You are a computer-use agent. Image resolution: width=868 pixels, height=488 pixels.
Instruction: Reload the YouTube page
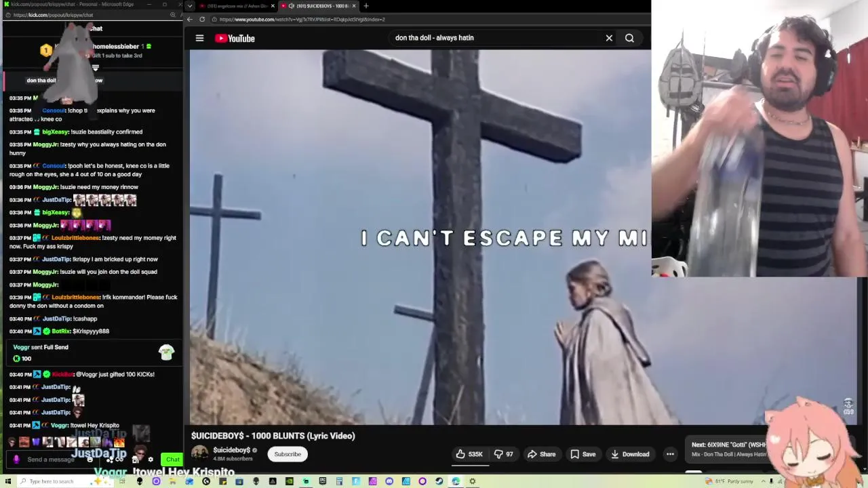point(202,20)
